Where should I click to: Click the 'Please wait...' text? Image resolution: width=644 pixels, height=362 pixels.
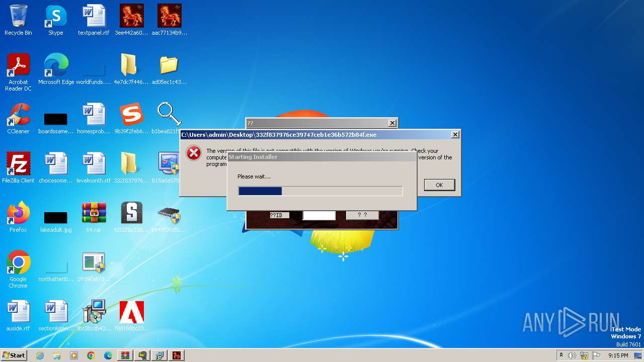pyautogui.click(x=254, y=176)
